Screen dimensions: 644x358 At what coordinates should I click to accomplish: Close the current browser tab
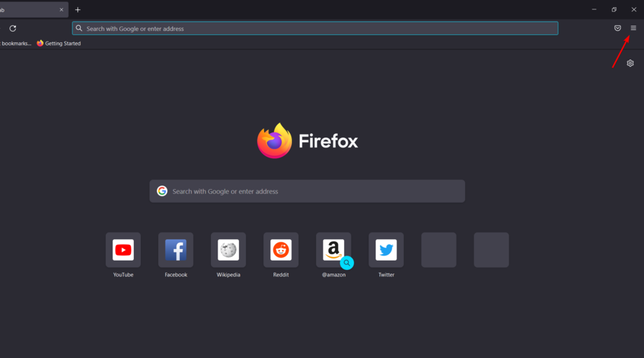tap(62, 9)
